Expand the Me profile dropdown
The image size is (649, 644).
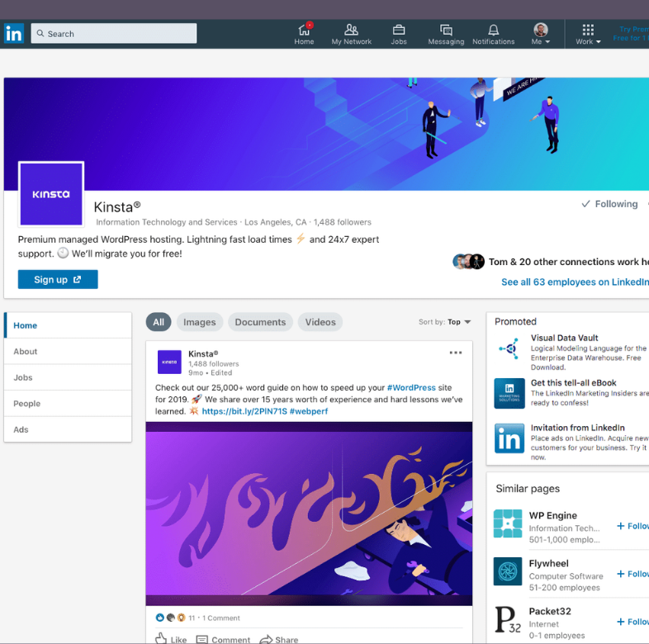[x=541, y=34]
